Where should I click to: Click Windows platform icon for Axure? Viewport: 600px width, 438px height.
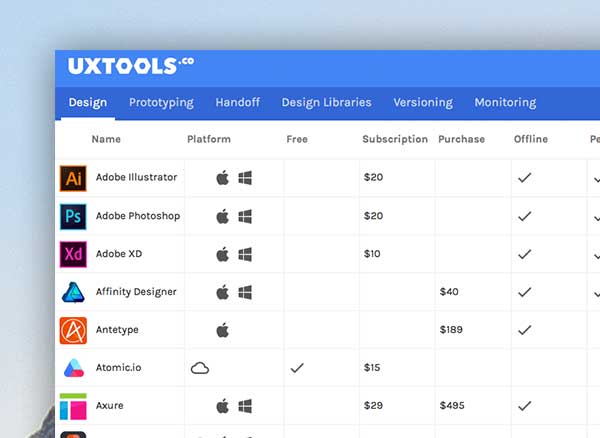tap(245, 406)
